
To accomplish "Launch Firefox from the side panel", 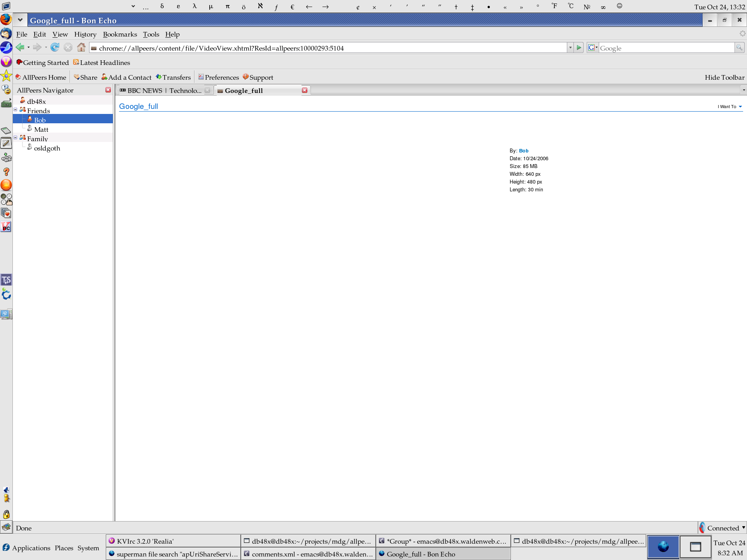I will click(6, 19).
